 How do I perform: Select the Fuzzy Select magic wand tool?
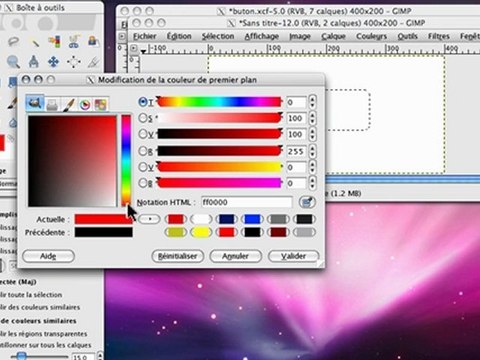click(x=34, y=41)
